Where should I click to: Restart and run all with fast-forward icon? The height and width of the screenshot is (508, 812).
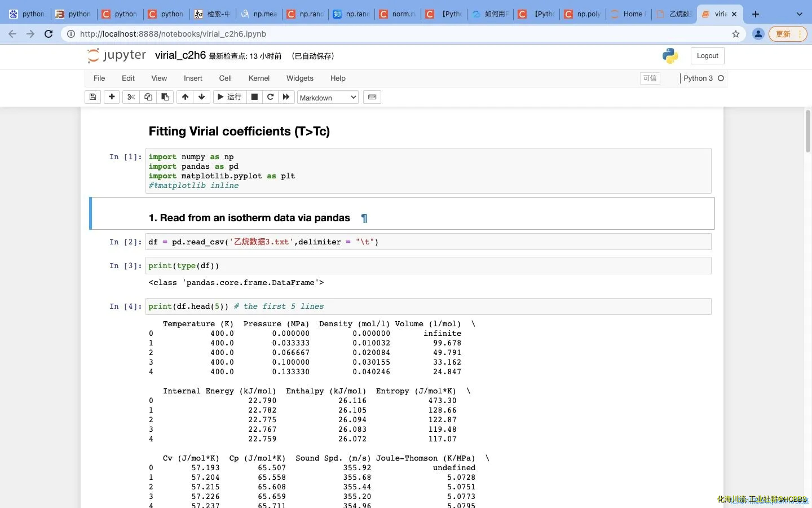tap(286, 97)
